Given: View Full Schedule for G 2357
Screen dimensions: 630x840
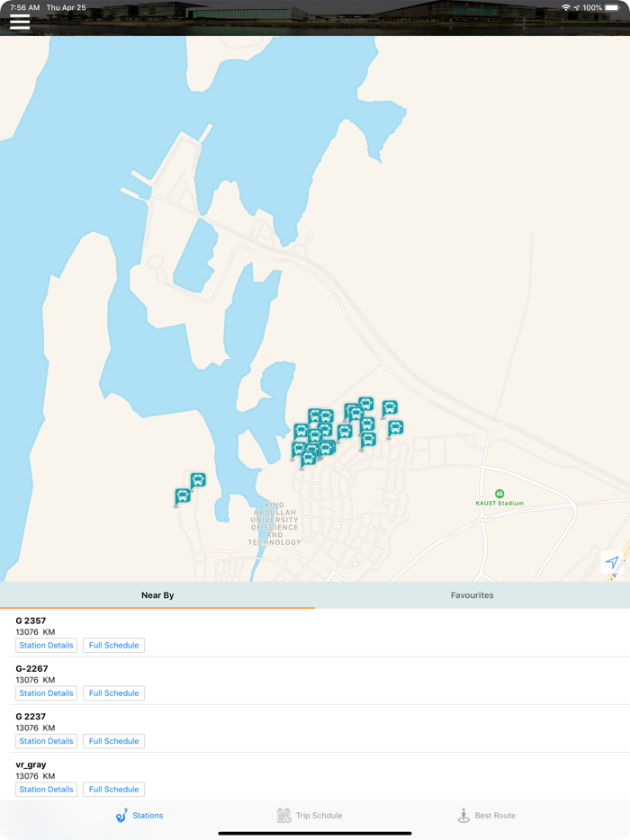Looking at the screenshot, I should (113, 646).
